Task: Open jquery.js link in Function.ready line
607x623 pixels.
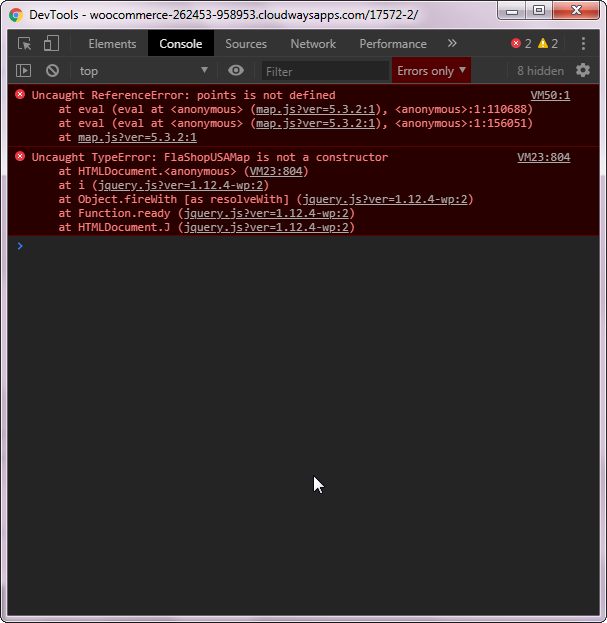Action: (x=266, y=213)
